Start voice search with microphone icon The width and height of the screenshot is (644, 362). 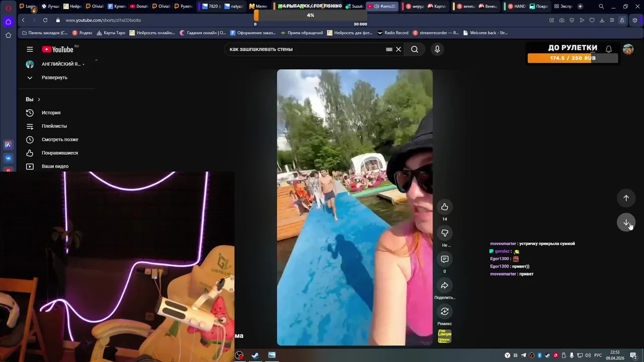pyautogui.click(x=437, y=49)
